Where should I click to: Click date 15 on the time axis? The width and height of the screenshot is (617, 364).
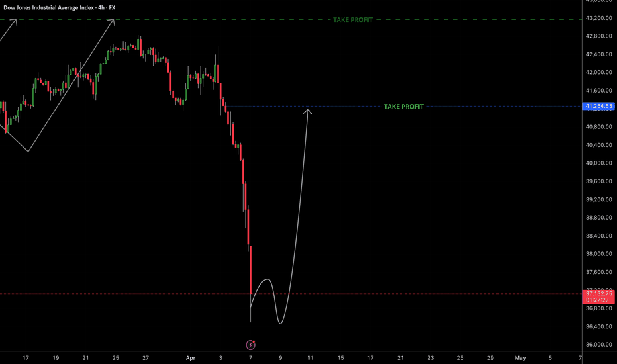[340, 358]
